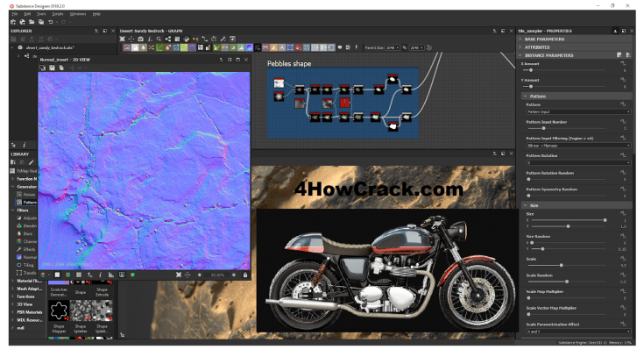Click the lock icon at 2D view bottom right
The image size is (644, 357).
[244, 274]
